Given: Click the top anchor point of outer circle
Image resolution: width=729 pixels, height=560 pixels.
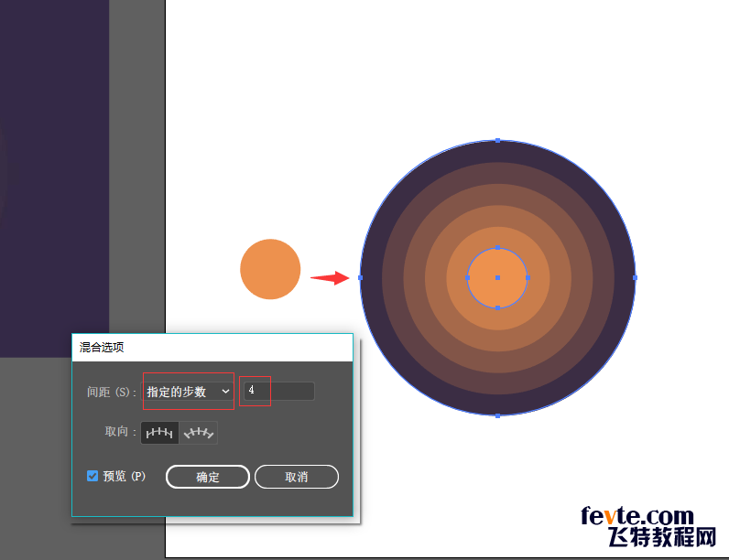Looking at the screenshot, I should [x=497, y=140].
